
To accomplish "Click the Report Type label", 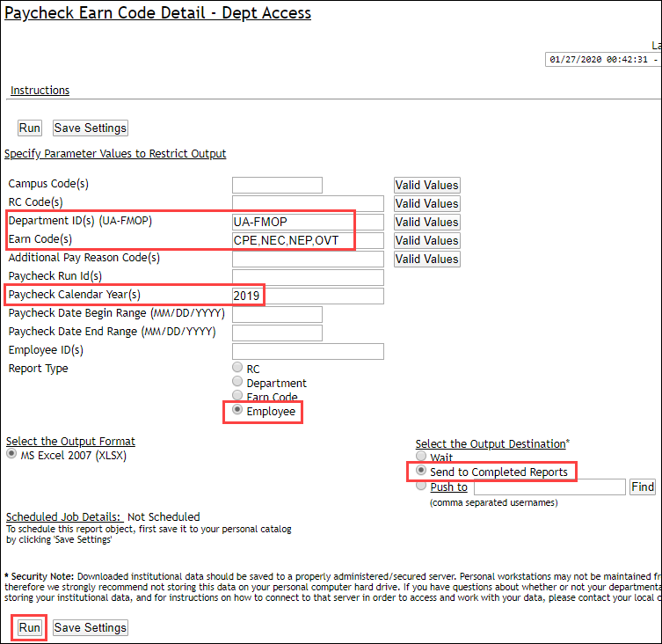I will pyautogui.click(x=39, y=369).
